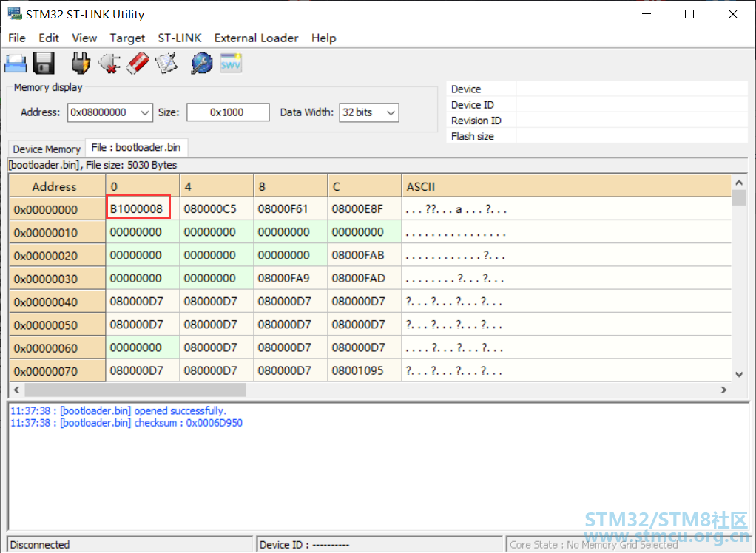Click row address 0x00000060
Image resolution: width=756 pixels, height=553 pixels.
coord(58,347)
